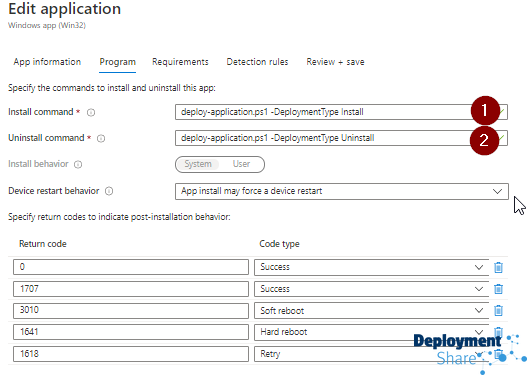Set install behavior to System
This screenshot has width=527, height=375.
click(198, 164)
